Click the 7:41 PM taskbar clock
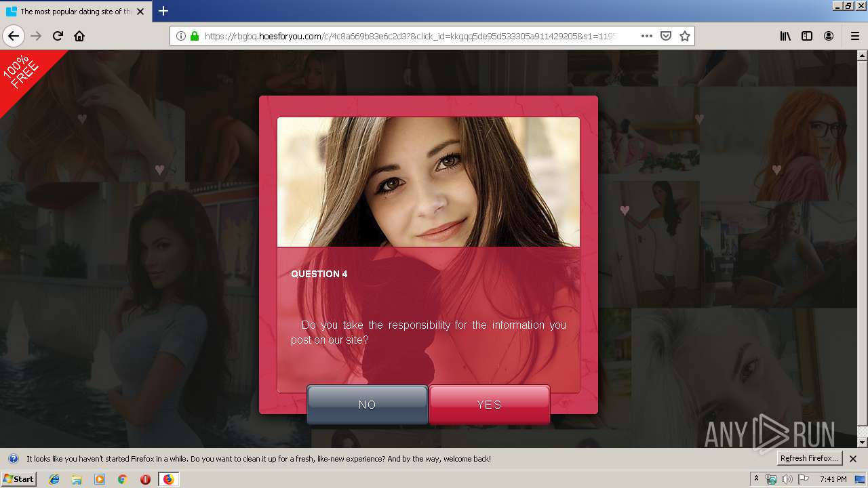 pyautogui.click(x=833, y=479)
